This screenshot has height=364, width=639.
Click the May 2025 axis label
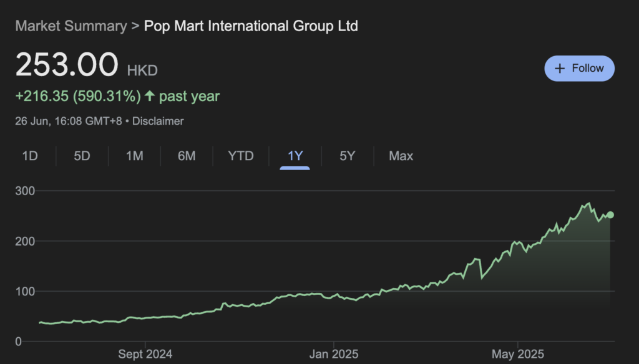tap(517, 354)
